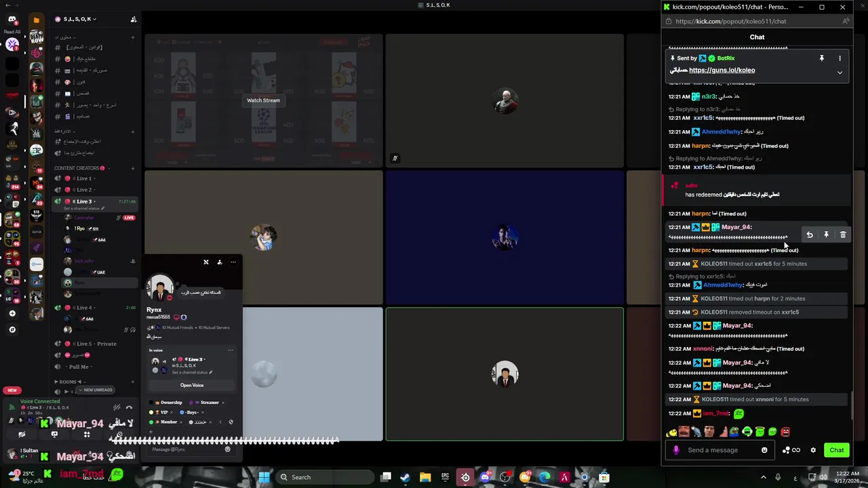Collapse the pinned message chevron
868x488 pixels.
[x=840, y=73]
